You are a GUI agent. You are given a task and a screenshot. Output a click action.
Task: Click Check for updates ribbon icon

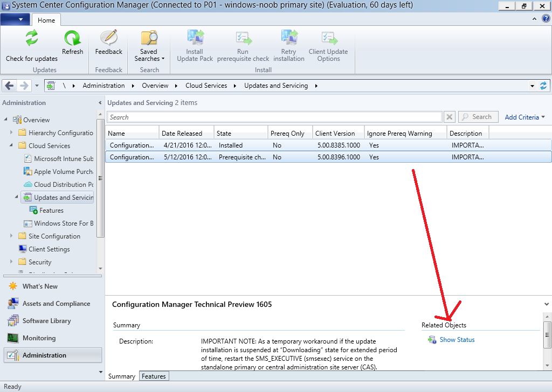pyautogui.click(x=32, y=38)
